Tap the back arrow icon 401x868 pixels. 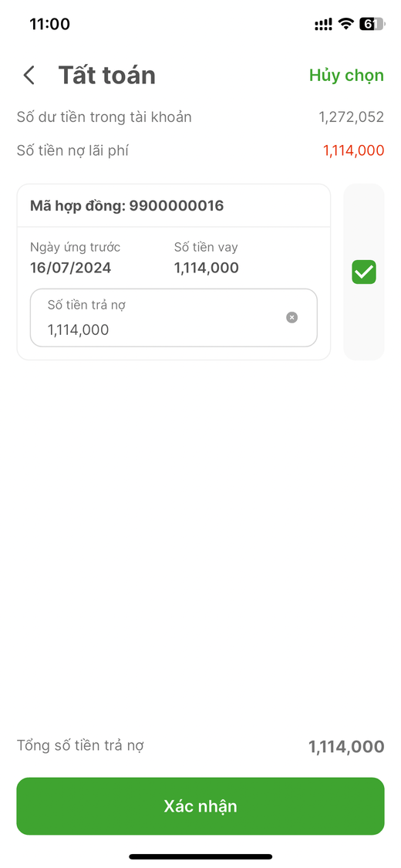(x=29, y=76)
